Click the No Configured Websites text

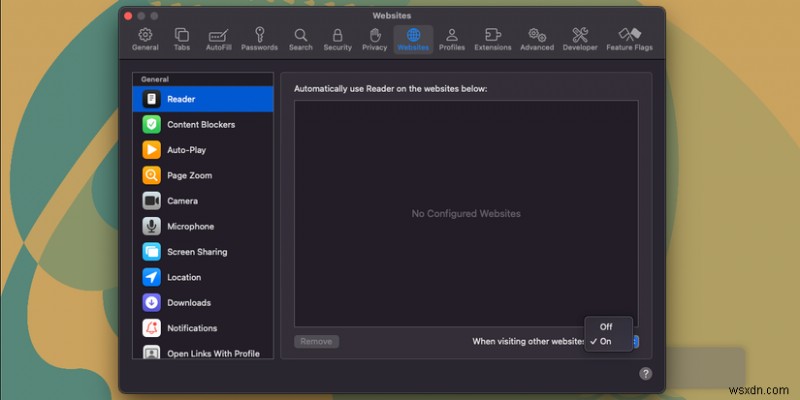[466, 214]
